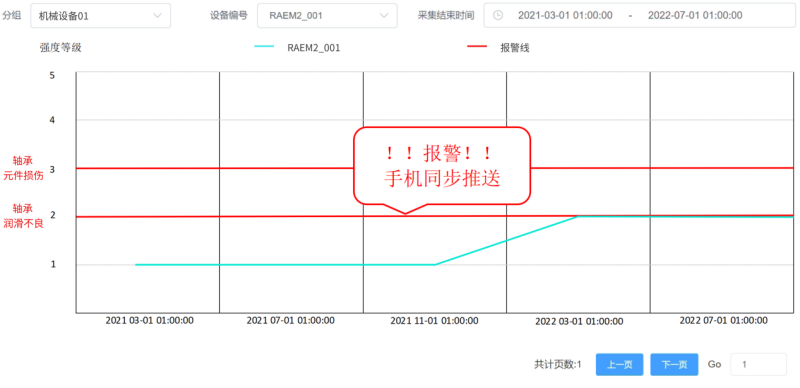Click the 报警线 legend text
Screen dimensions: 800x388
click(515, 48)
